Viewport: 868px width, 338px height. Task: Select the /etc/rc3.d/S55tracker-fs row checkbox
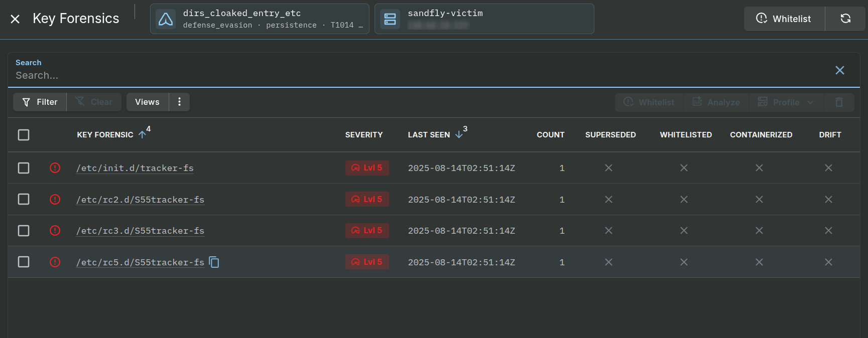pyautogui.click(x=24, y=231)
